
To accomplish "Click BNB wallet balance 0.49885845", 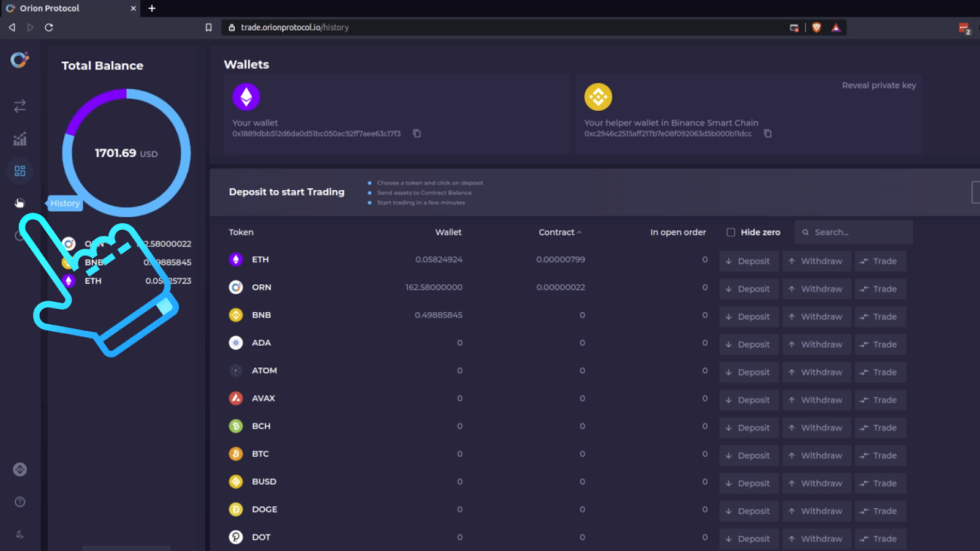I will pos(439,315).
